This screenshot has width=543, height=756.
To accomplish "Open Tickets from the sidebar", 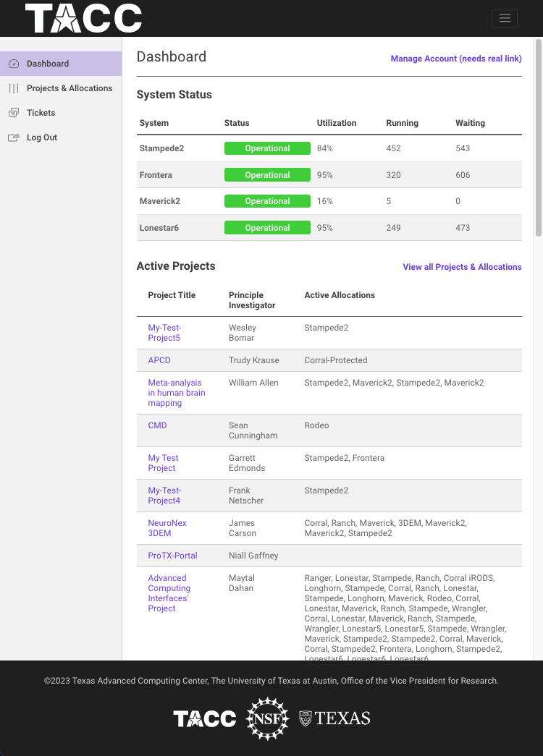I will [x=61, y=113].
